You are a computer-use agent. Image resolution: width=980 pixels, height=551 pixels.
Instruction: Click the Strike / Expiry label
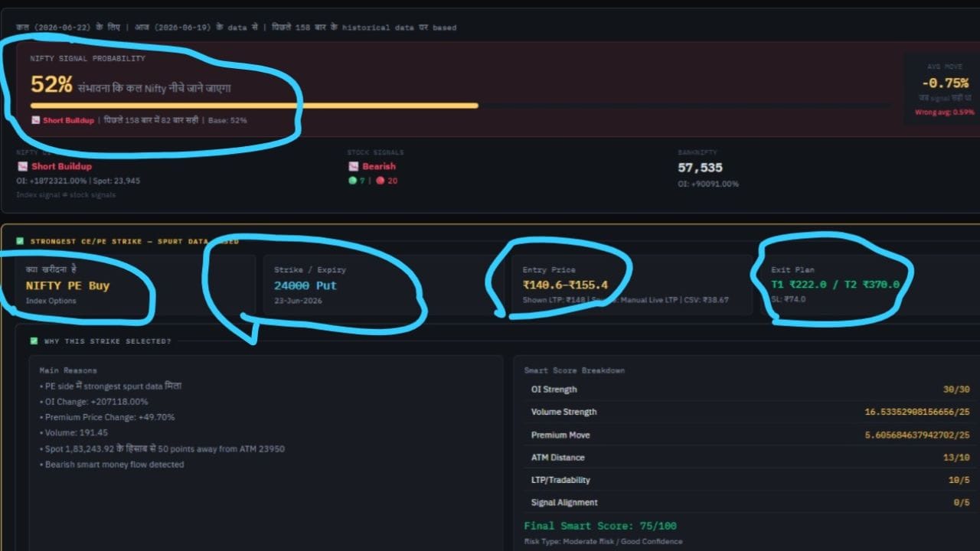(x=310, y=269)
